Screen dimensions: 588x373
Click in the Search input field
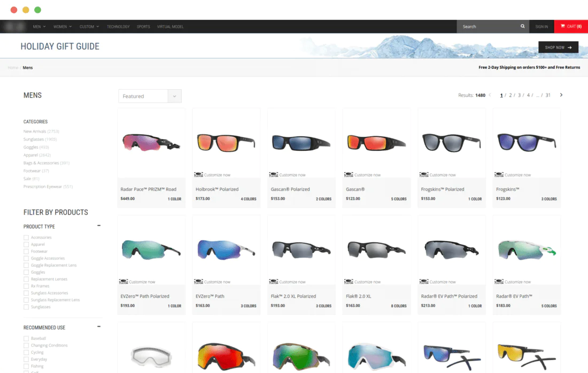tap(489, 27)
